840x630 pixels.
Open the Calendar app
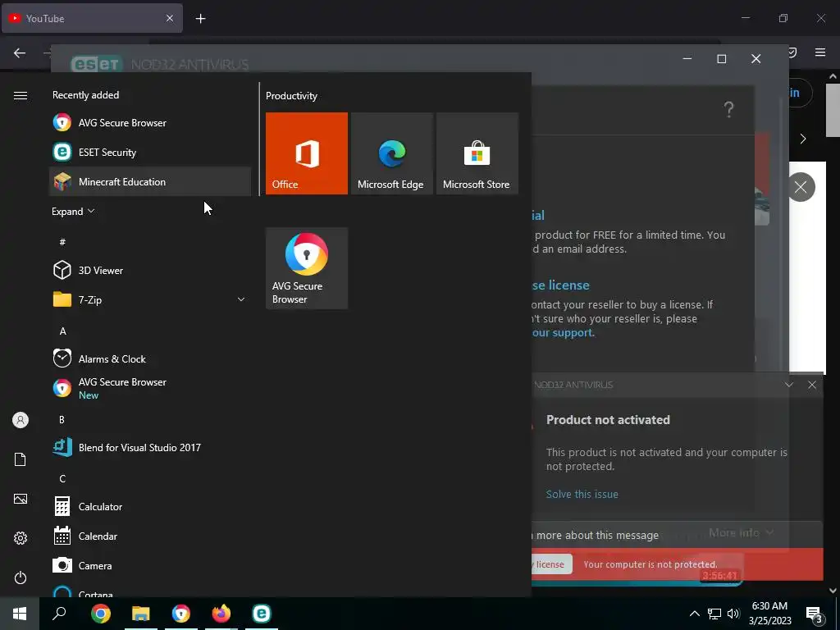(x=150, y=536)
